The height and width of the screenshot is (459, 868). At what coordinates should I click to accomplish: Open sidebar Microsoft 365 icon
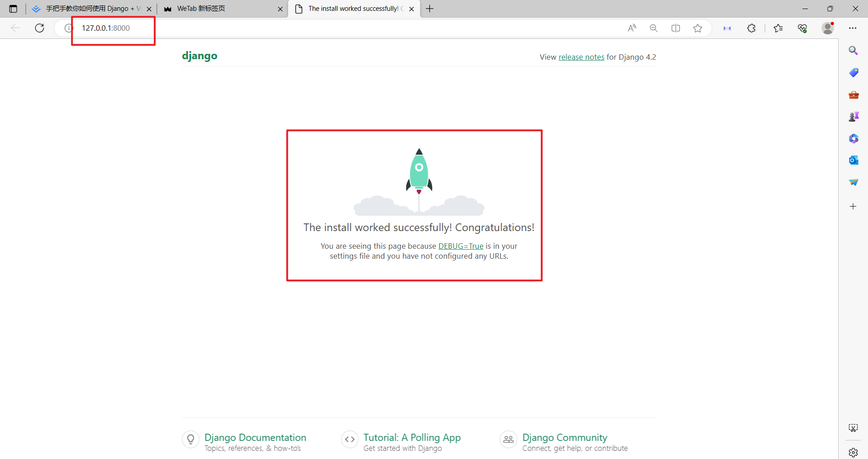[853, 138]
